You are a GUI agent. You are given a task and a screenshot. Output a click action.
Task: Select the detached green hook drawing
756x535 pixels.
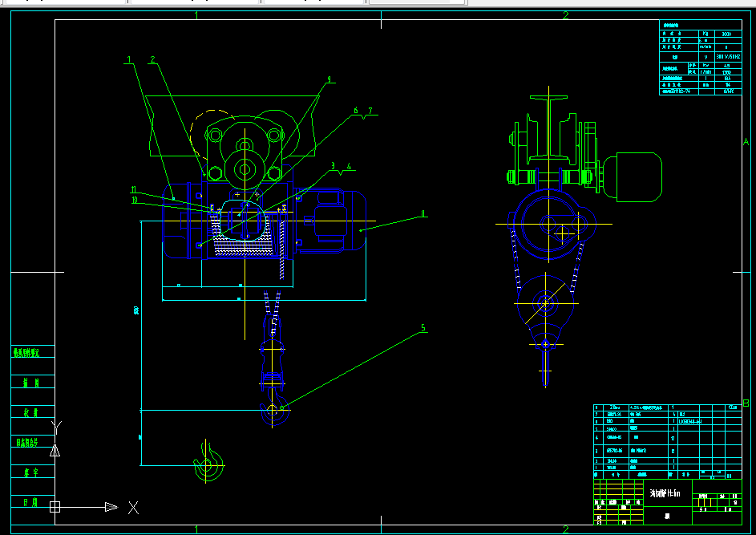coord(208,463)
